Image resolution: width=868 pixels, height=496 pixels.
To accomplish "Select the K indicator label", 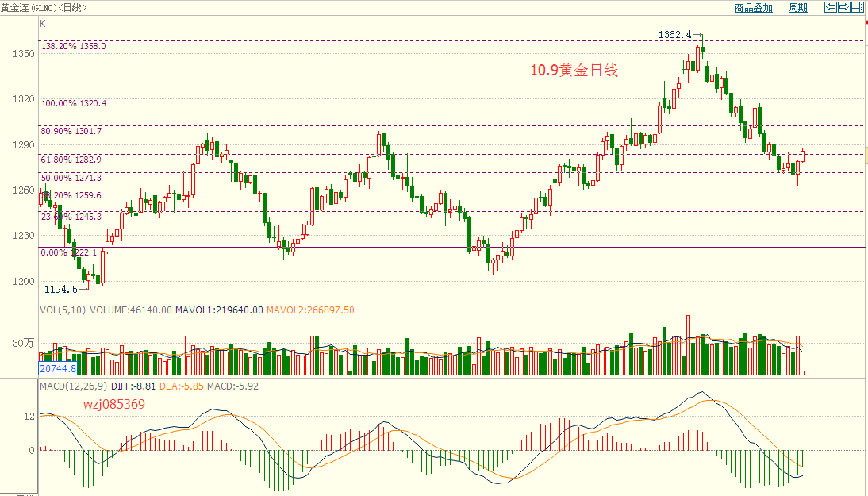I will (43, 24).
